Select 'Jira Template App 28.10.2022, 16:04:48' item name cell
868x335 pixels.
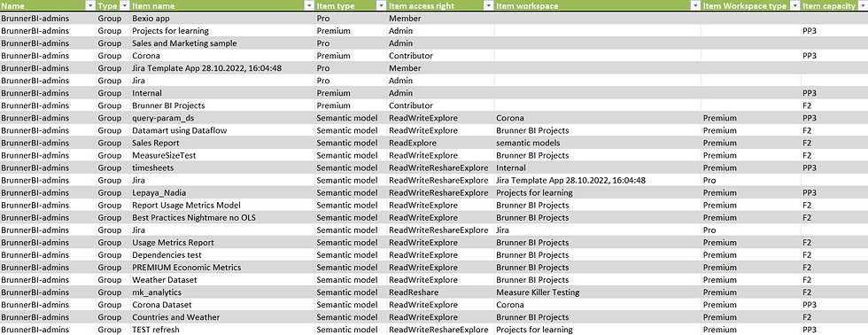click(222, 68)
